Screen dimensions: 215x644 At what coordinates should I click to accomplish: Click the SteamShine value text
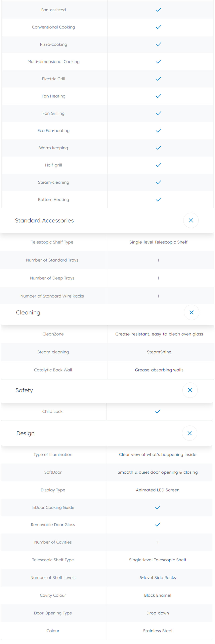click(x=159, y=352)
